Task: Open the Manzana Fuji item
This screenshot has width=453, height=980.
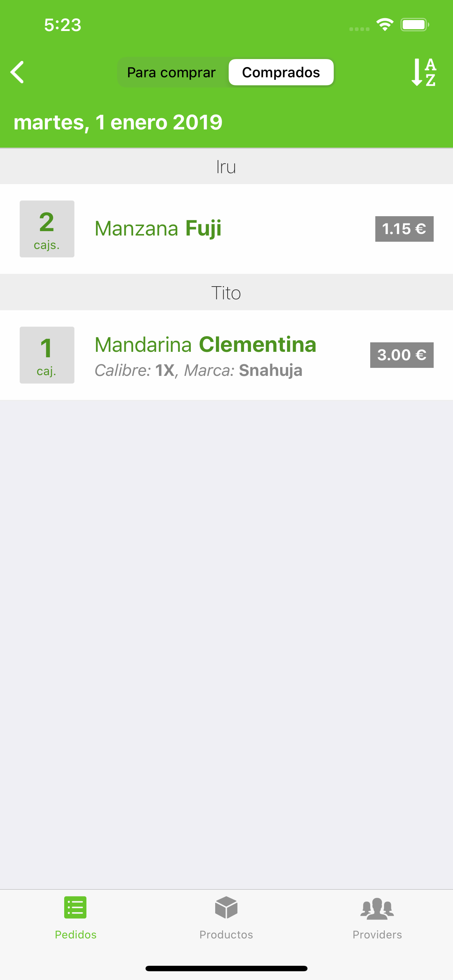Action: coord(226,229)
